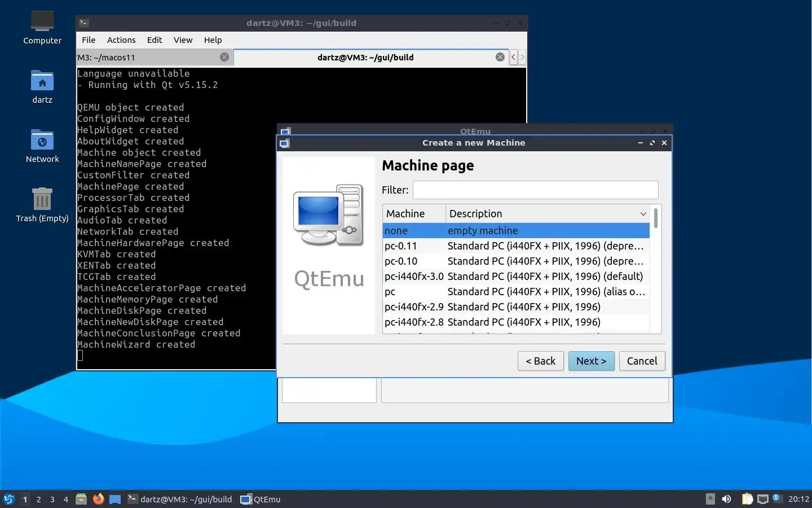Click the terminal window title icon
812x508 pixels.
pos(84,23)
